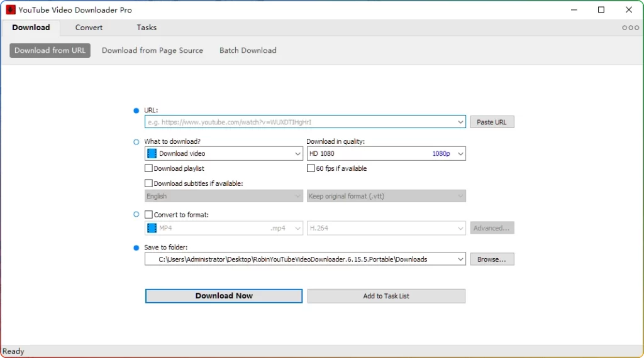This screenshot has height=358, width=644.
Task: Click the blue 1080p quality tag
Action: [441, 153]
